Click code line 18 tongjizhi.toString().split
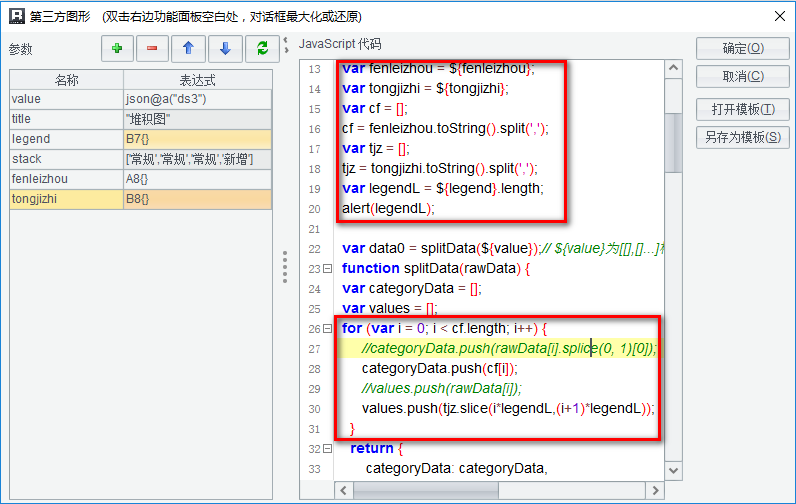 click(x=440, y=169)
